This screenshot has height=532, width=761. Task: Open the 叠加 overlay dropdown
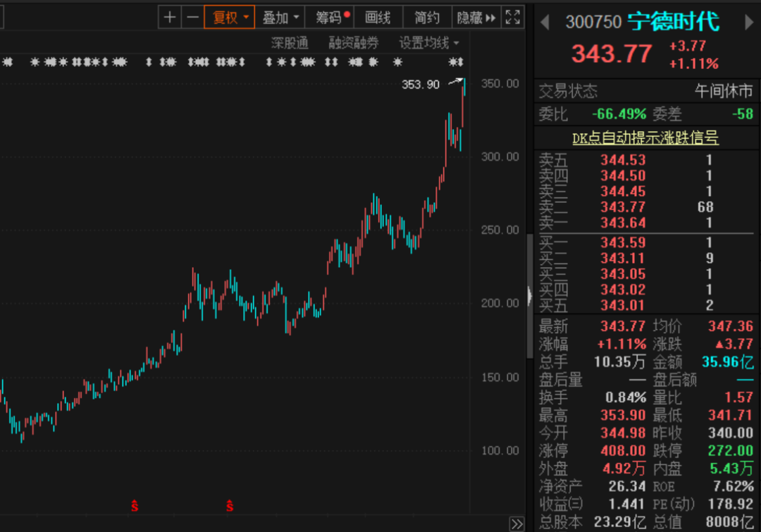coord(281,18)
